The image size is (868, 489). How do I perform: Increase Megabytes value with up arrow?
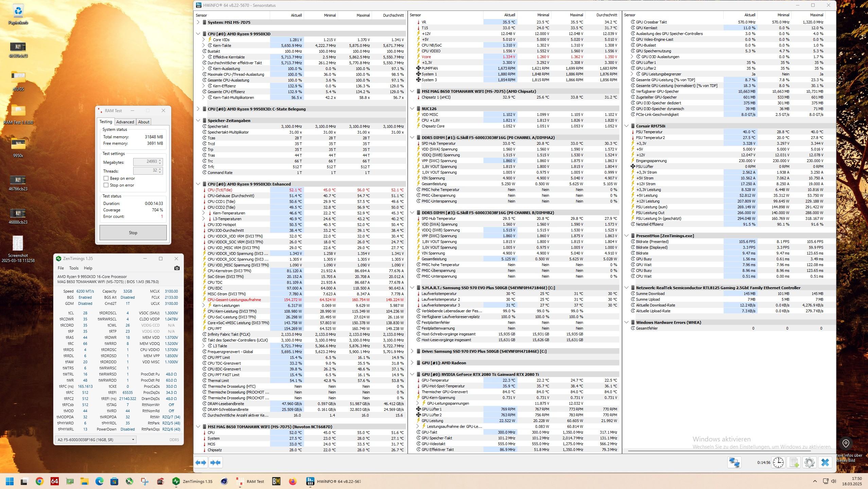click(x=160, y=160)
